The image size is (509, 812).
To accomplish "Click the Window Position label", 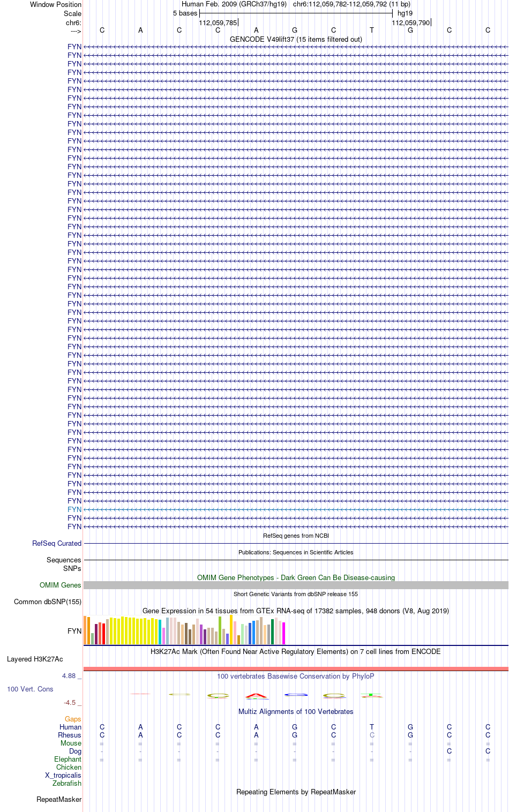I will pos(56,4).
